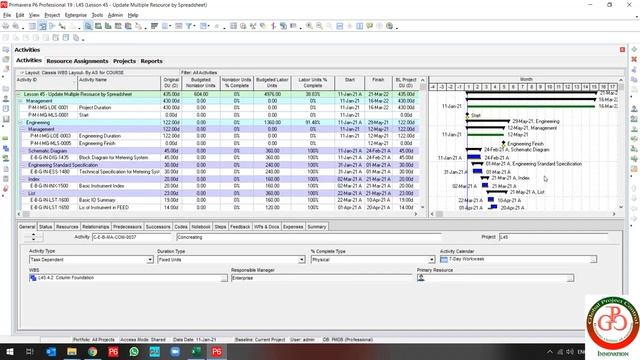Image resolution: width=640 pixels, height=360 pixels.
Task: Open the File menu
Action: tap(7, 15)
